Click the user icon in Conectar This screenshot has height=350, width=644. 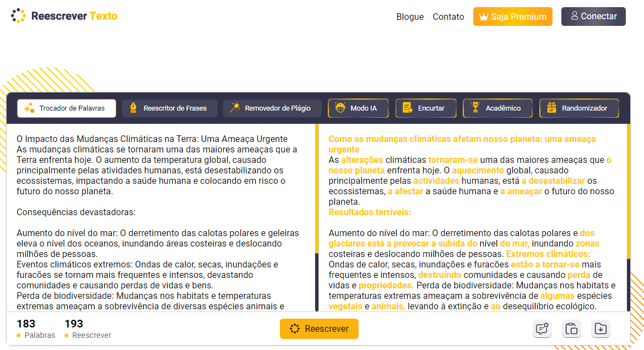[574, 16]
